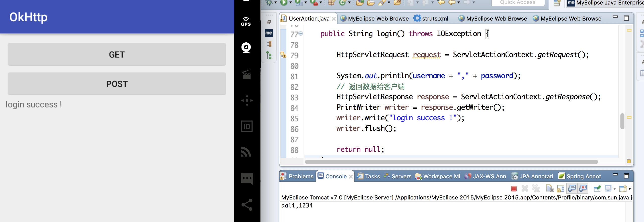Click the vertical scrollbar thumb of the editor
Viewport: 644px width, 222px height.
[622, 121]
